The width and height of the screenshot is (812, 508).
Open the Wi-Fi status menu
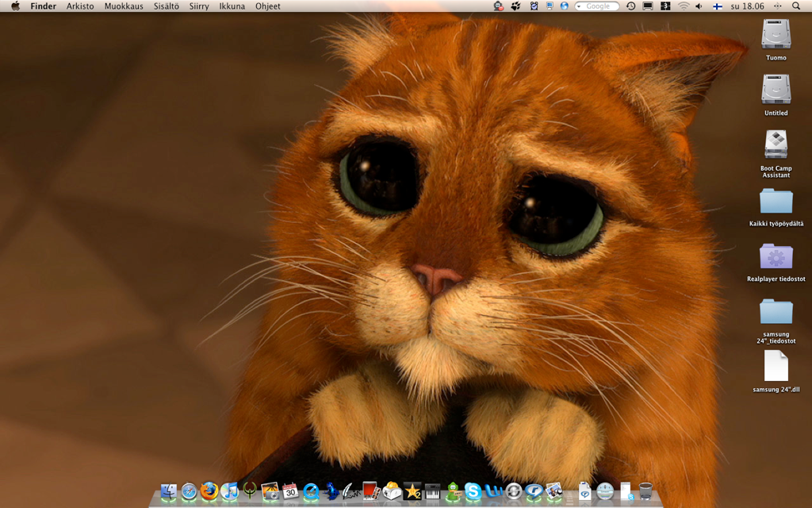(x=684, y=6)
